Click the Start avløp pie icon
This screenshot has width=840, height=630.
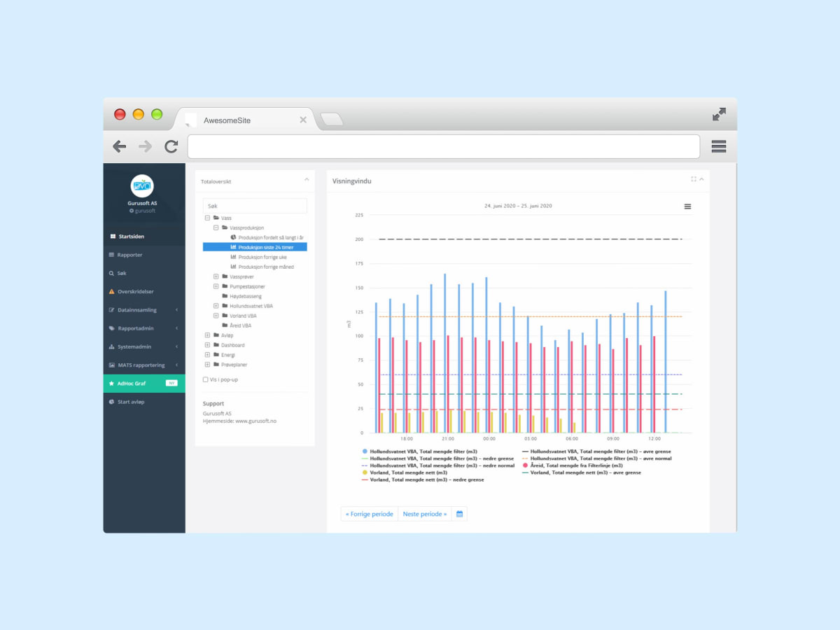pyautogui.click(x=112, y=402)
